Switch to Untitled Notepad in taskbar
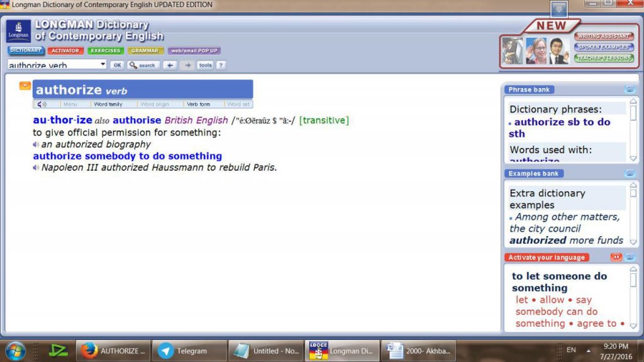644x362 pixels. [266, 351]
